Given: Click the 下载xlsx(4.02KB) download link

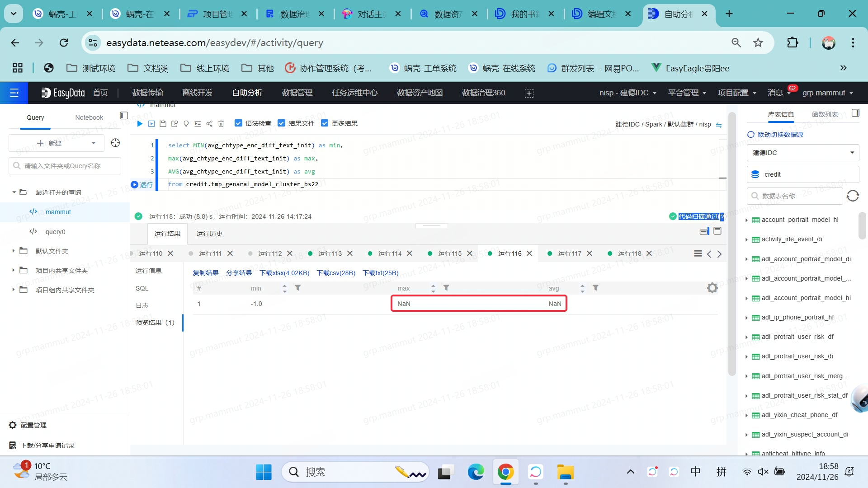Looking at the screenshot, I should [284, 273].
